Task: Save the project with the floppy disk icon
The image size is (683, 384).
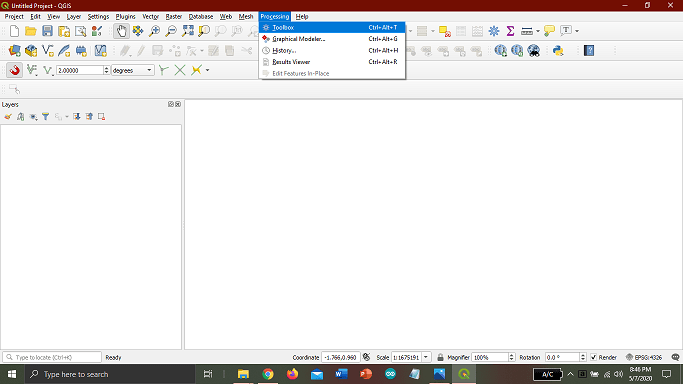Action: (x=47, y=31)
